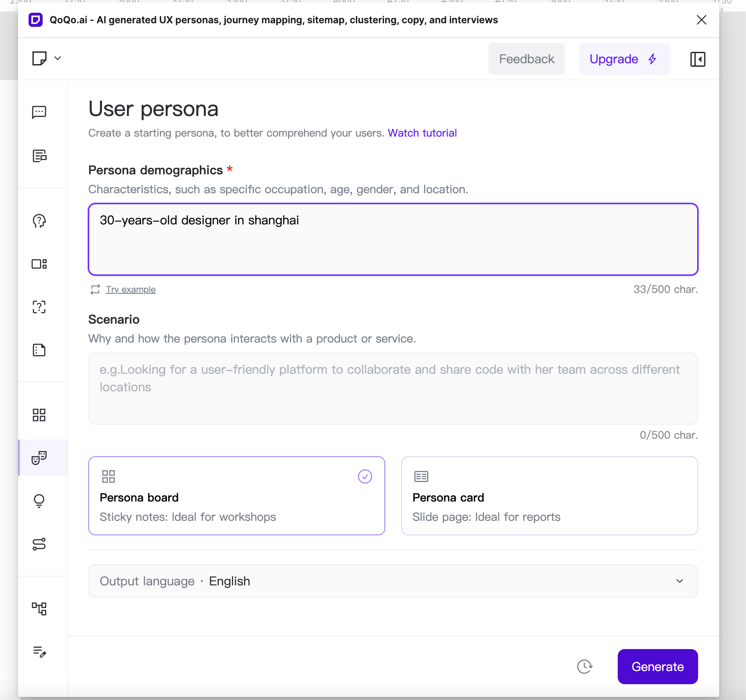Focus the Scenario text field
The width and height of the screenshot is (746, 700).
coord(393,388)
